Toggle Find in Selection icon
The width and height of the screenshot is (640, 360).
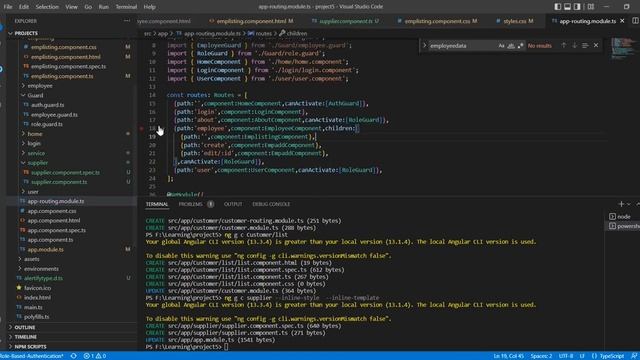(x=585, y=45)
